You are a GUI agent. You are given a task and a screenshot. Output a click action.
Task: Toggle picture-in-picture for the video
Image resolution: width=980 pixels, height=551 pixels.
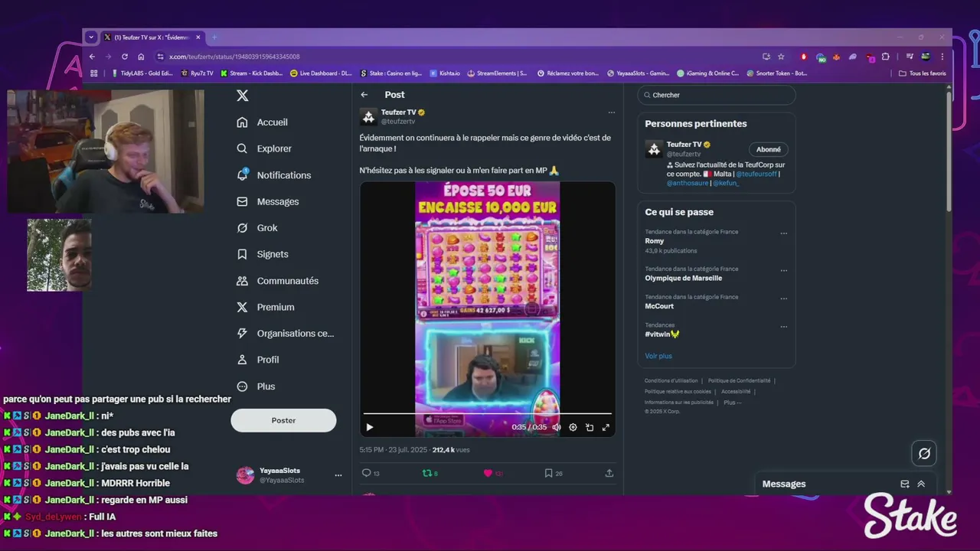pyautogui.click(x=590, y=427)
